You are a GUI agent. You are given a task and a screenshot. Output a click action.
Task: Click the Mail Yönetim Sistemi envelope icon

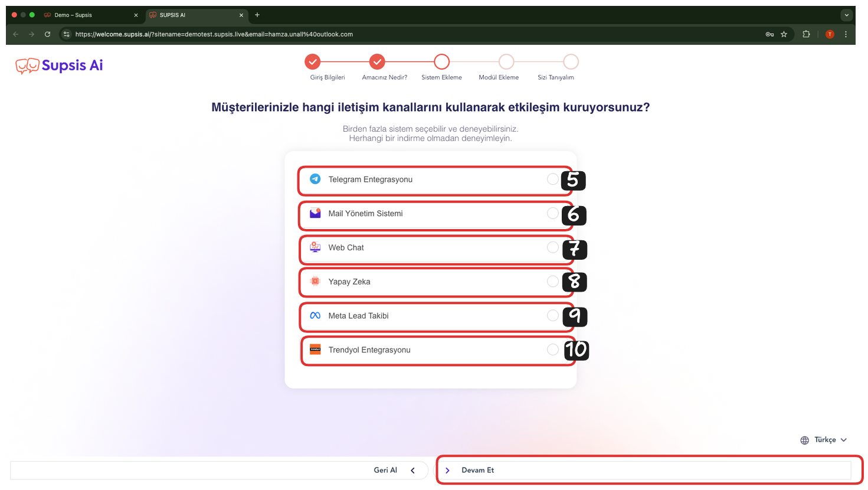(x=315, y=213)
